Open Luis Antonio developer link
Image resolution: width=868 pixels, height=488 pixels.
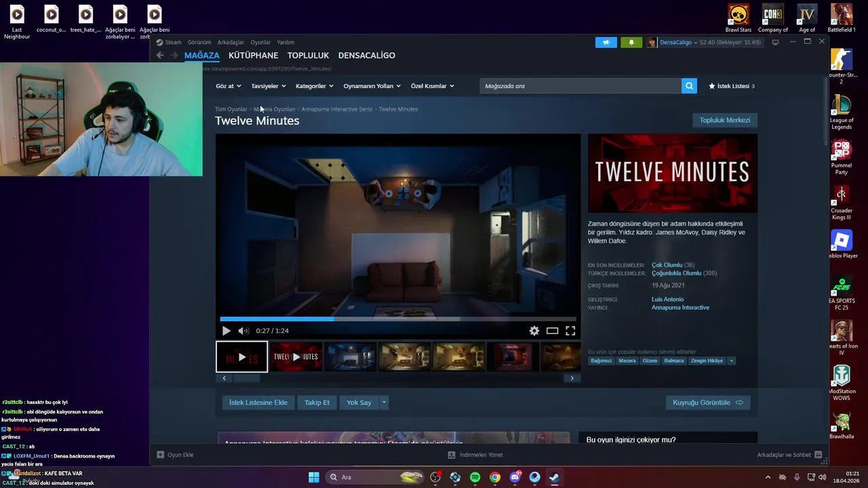click(667, 300)
